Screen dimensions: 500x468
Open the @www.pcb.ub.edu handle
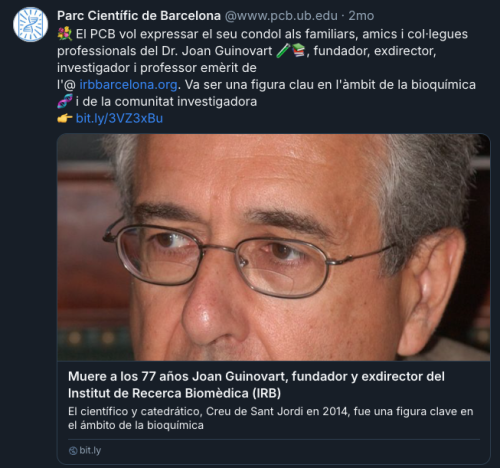point(281,16)
